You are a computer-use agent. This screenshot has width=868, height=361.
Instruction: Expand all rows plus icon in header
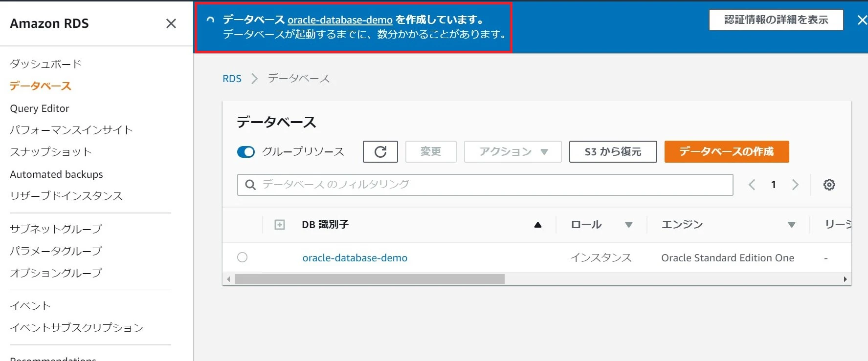click(280, 225)
